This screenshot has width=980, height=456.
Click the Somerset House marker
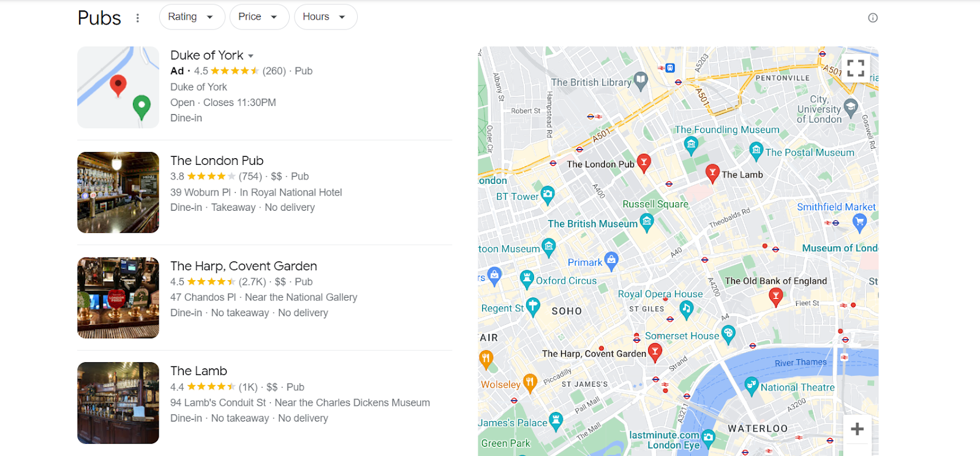(728, 335)
